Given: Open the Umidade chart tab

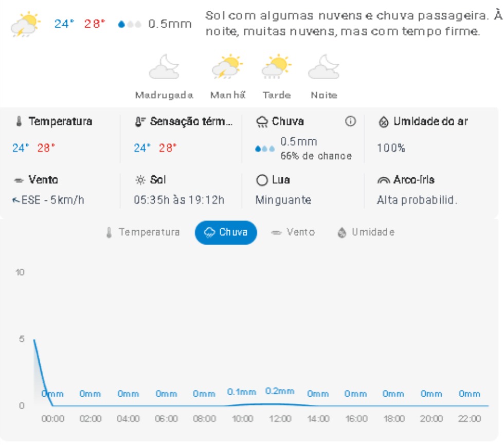Looking at the screenshot, I should click(366, 232).
